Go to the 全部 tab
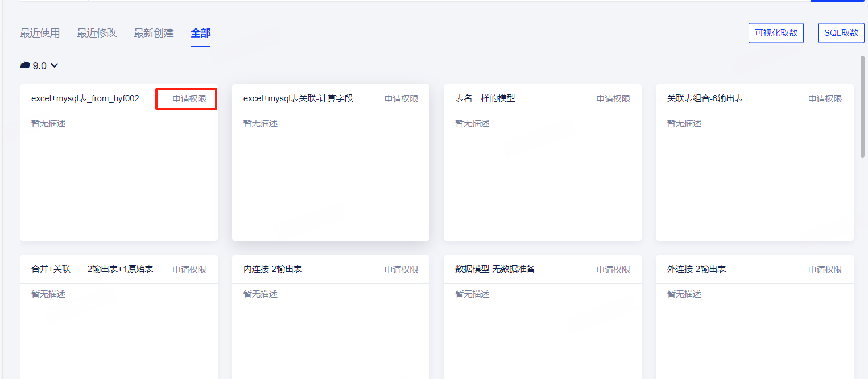The height and width of the screenshot is (379, 868). 200,33
